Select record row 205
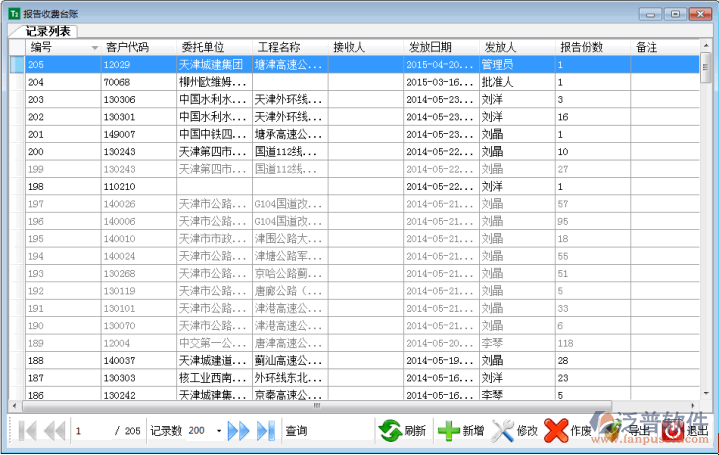Viewport: 719px width, 455px height. coord(362,65)
